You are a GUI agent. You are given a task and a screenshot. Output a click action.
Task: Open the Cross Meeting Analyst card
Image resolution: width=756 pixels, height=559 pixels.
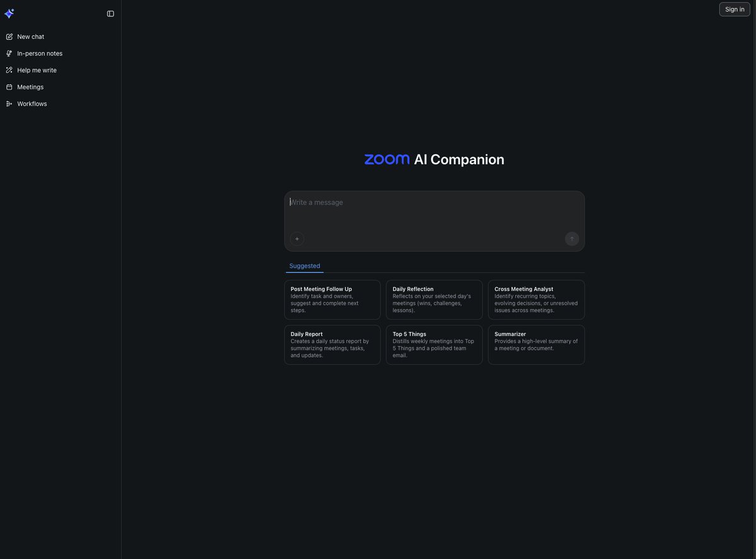click(x=536, y=300)
